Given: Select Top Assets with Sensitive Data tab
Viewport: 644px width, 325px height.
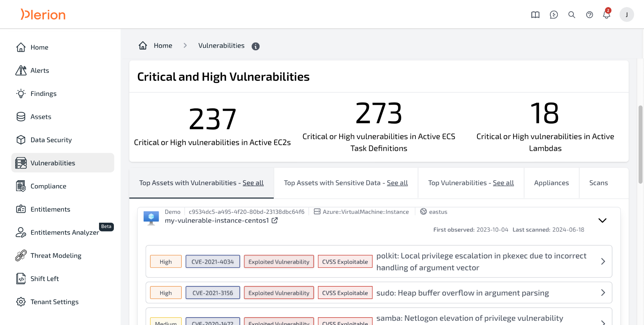Looking at the screenshot, I should 346,183.
